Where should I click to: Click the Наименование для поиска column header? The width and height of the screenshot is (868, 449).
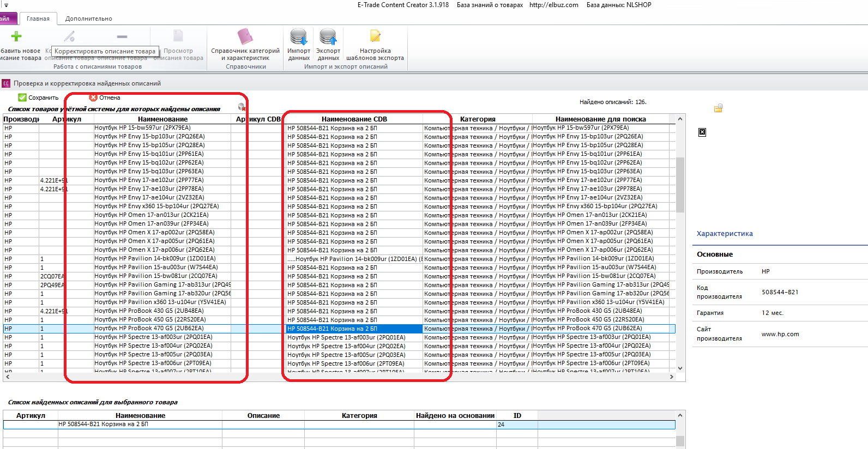tap(601, 119)
